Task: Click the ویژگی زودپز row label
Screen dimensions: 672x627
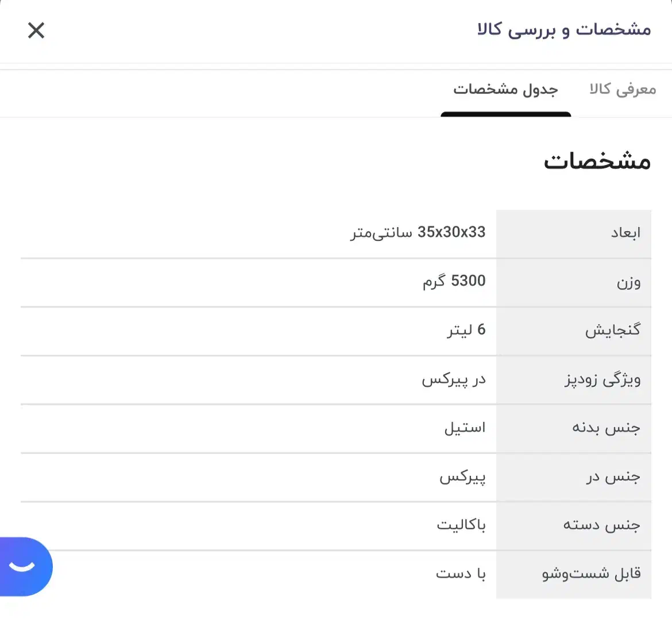Action: (603, 379)
